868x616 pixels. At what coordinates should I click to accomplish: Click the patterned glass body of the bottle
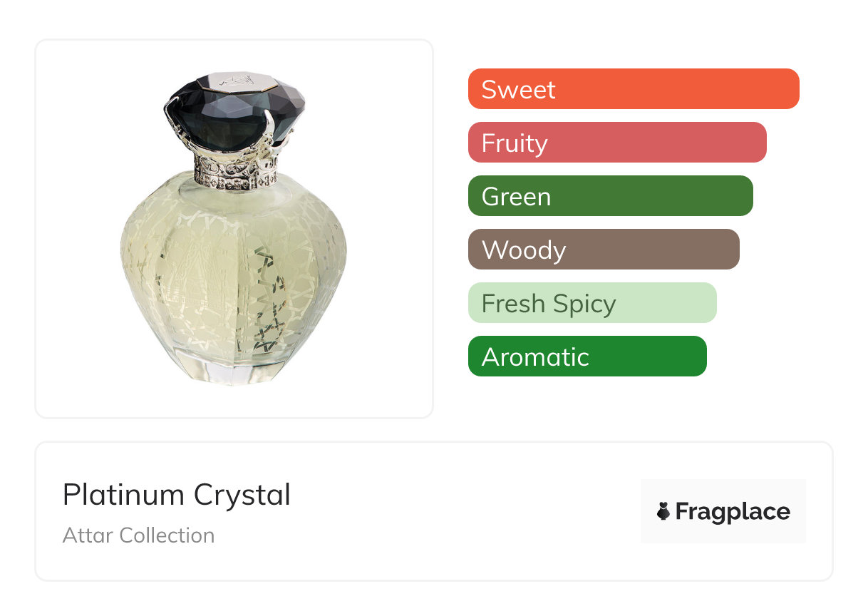214,271
